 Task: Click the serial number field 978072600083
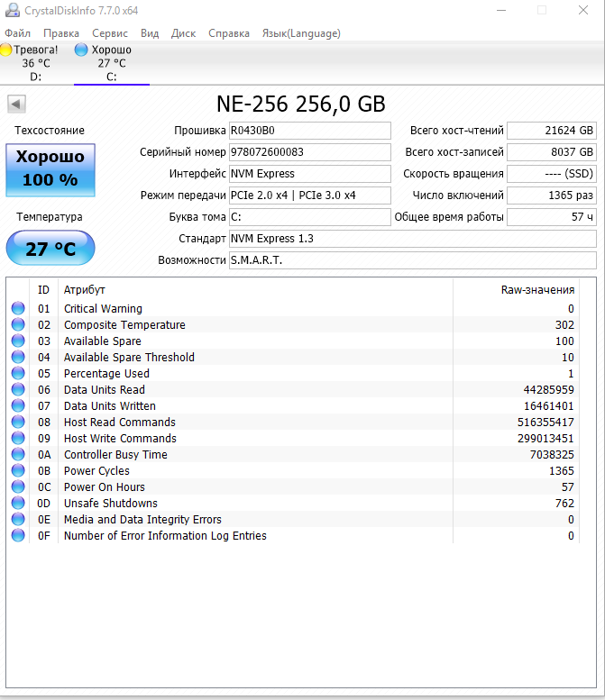(310, 151)
